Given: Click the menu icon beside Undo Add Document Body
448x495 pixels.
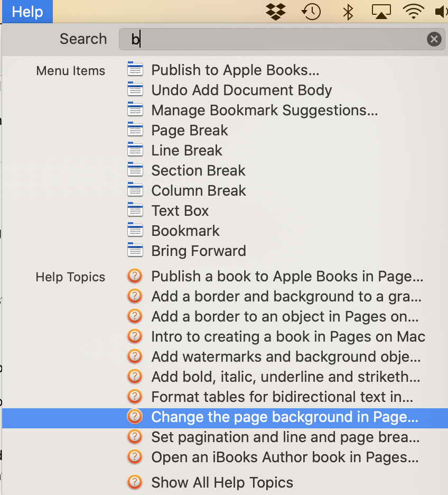Looking at the screenshot, I should [135, 89].
